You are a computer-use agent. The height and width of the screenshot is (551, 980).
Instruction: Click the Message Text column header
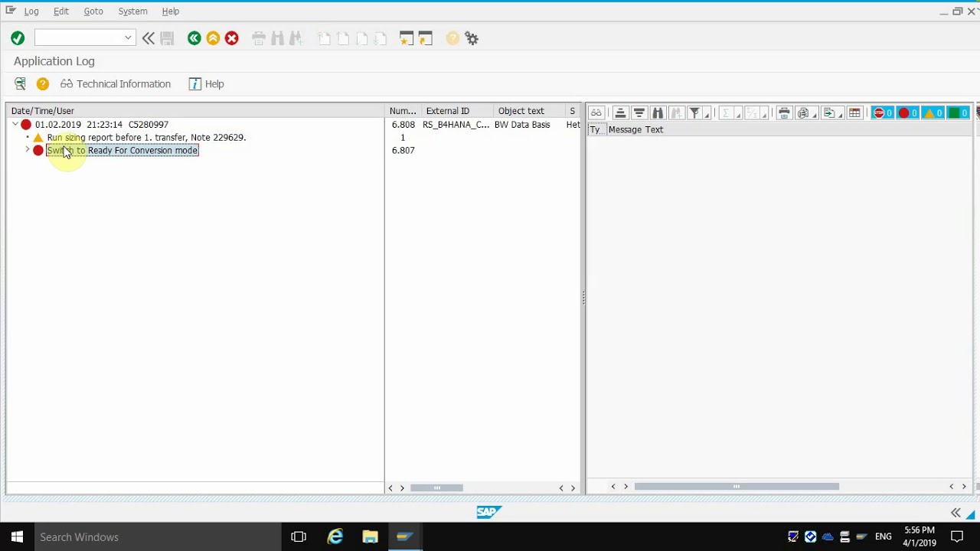[635, 130]
